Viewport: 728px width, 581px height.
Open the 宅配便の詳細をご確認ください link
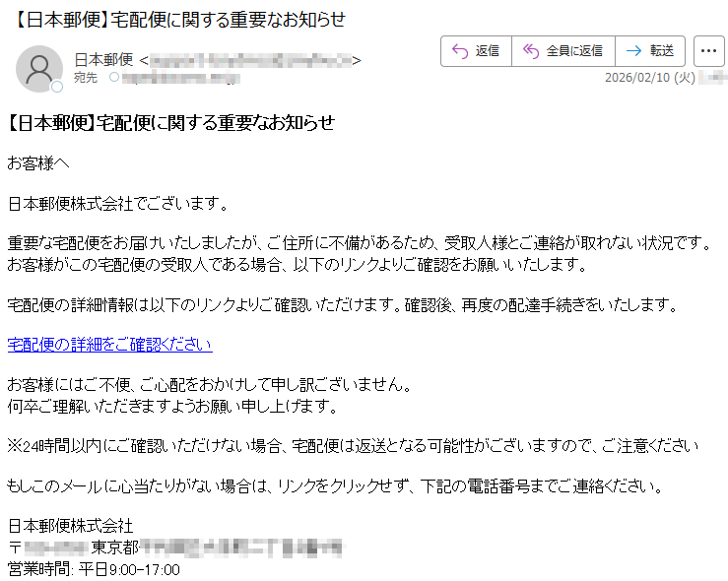coord(110,345)
